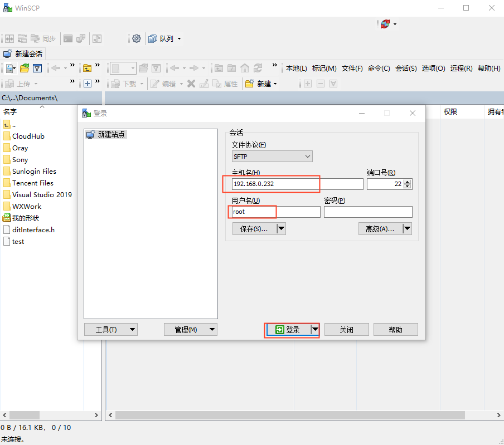The image size is (504, 445).
Task: Click the open local folder icon
Action: click(24, 68)
